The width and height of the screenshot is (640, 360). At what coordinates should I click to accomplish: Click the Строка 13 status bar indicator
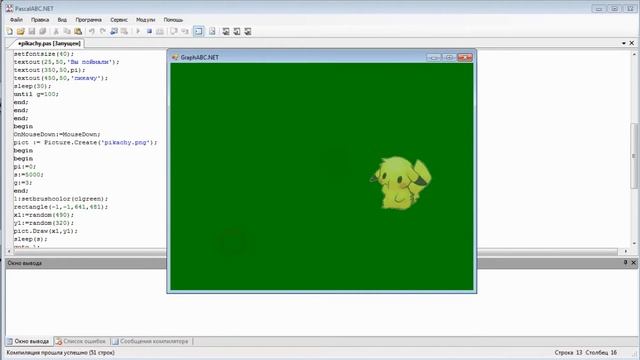point(568,352)
